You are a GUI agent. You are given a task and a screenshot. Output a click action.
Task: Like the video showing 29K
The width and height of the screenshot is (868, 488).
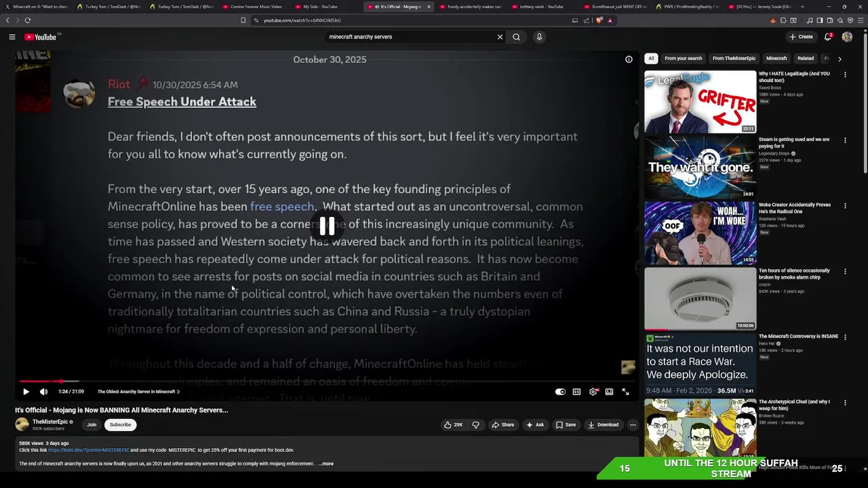[x=453, y=425]
